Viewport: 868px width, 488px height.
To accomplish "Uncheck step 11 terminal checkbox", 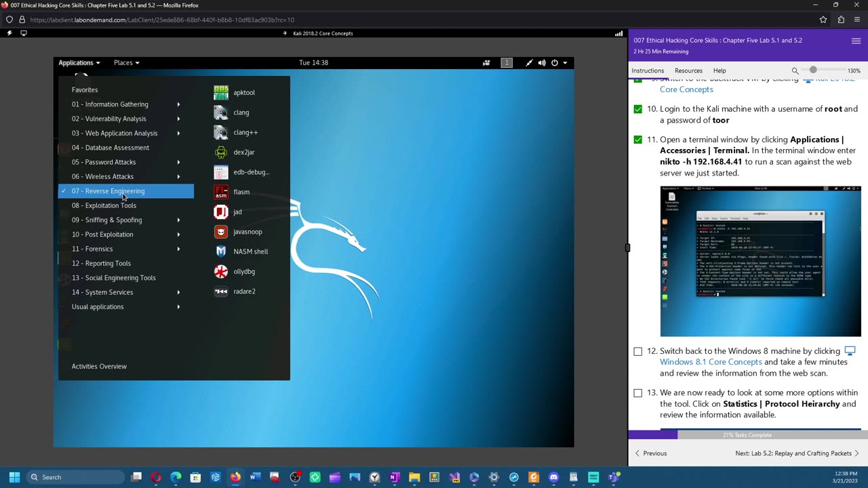I will (637, 140).
